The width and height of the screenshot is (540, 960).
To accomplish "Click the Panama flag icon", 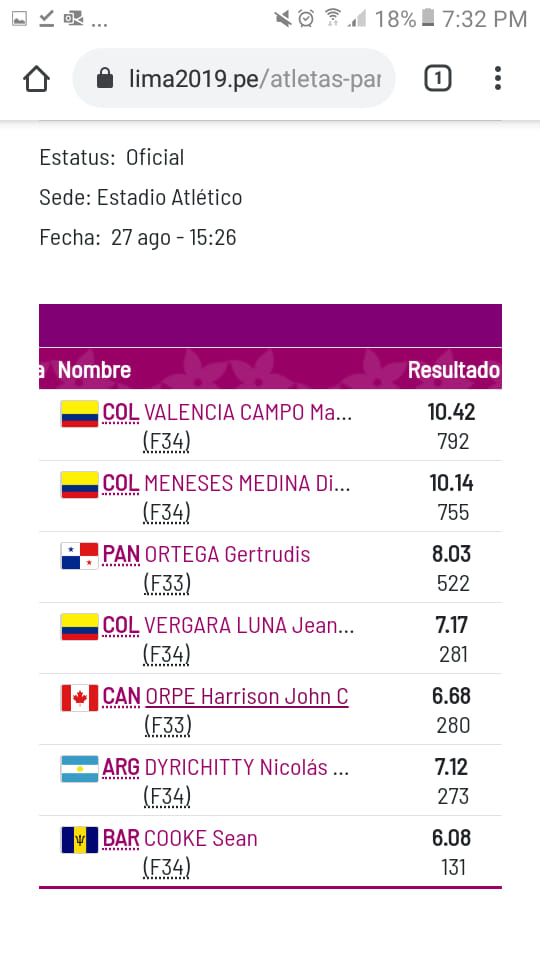I will [80, 556].
